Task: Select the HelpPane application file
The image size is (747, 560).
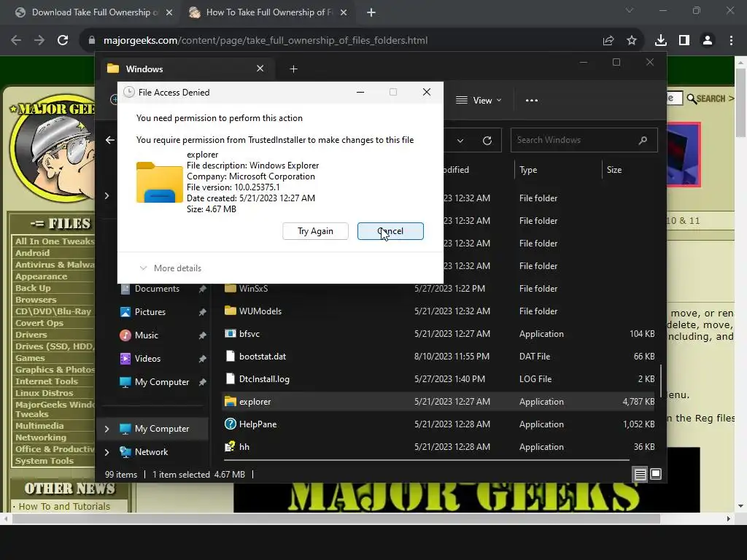Action: 438,424
